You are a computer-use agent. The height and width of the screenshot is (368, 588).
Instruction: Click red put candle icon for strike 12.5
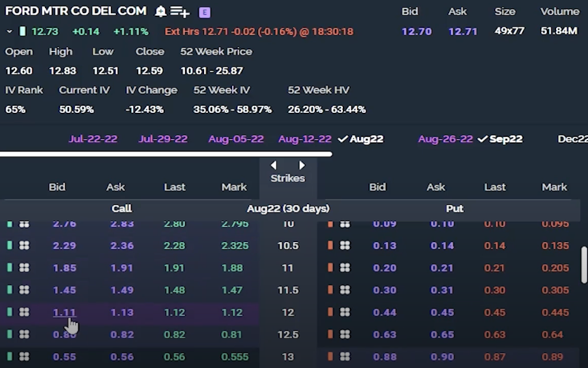331,334
